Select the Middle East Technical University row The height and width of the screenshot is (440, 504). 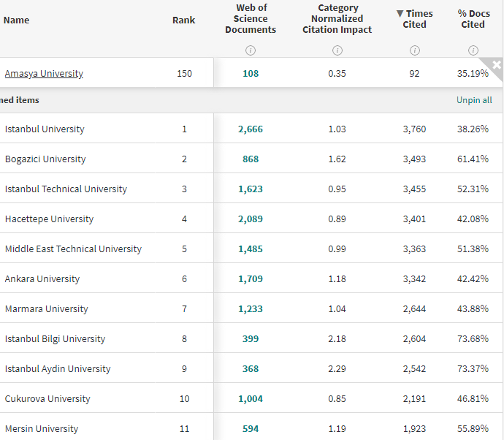pyautogui.click(x=73, y=249)
